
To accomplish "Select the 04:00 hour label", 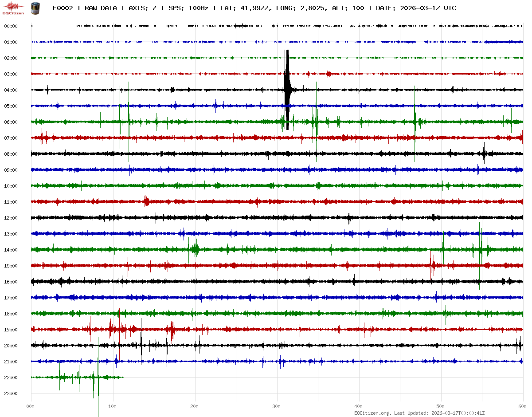I will [11, 90].
